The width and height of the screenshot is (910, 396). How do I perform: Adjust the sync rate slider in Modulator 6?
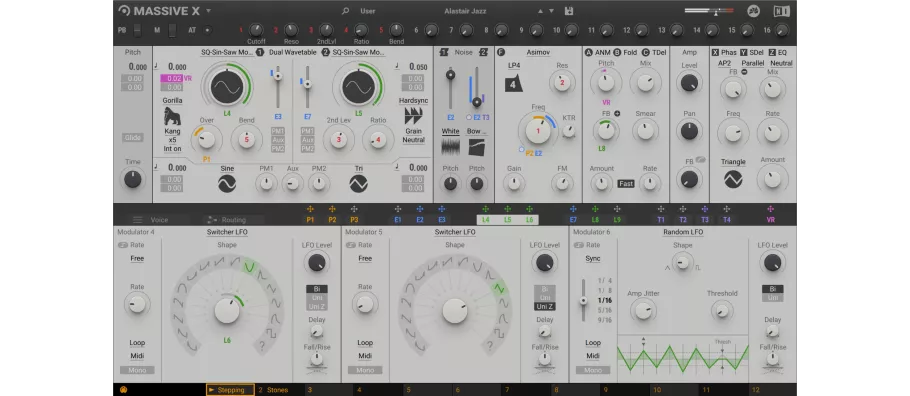584,300
